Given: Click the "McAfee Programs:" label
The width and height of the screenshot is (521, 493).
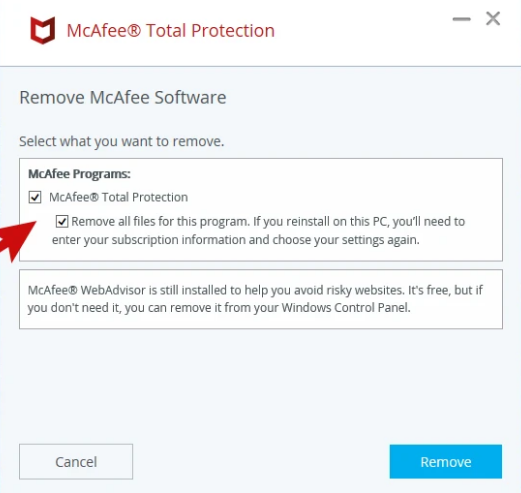Looking at the screenshot, I should click(x=79, y=174).
